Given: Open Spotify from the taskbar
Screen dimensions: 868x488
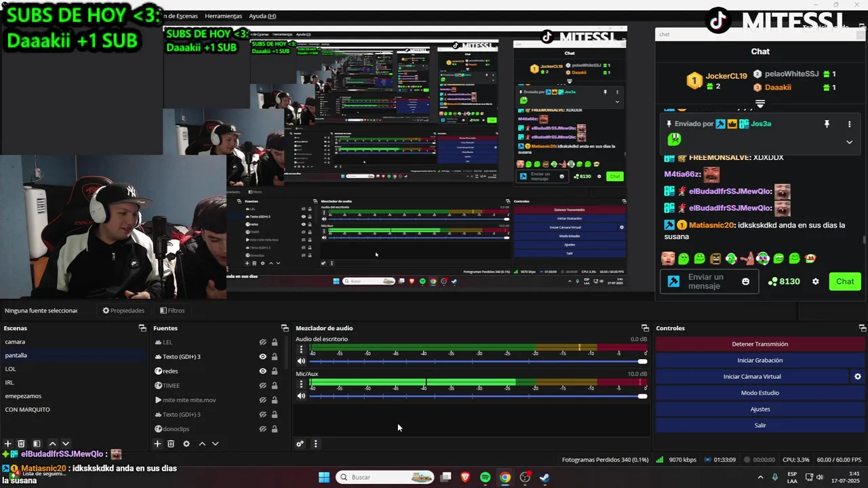Looking at the screenshot, I should point(486,477).
